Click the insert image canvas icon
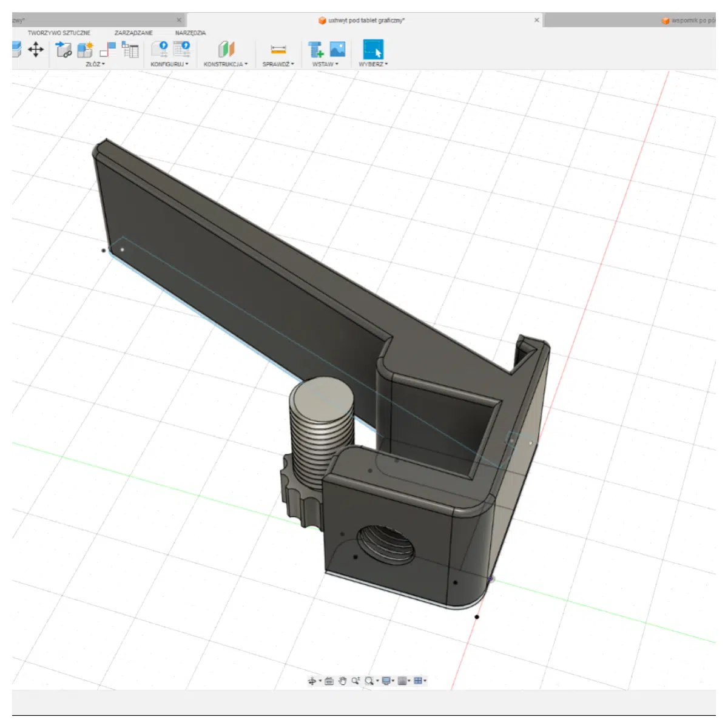 337,49
